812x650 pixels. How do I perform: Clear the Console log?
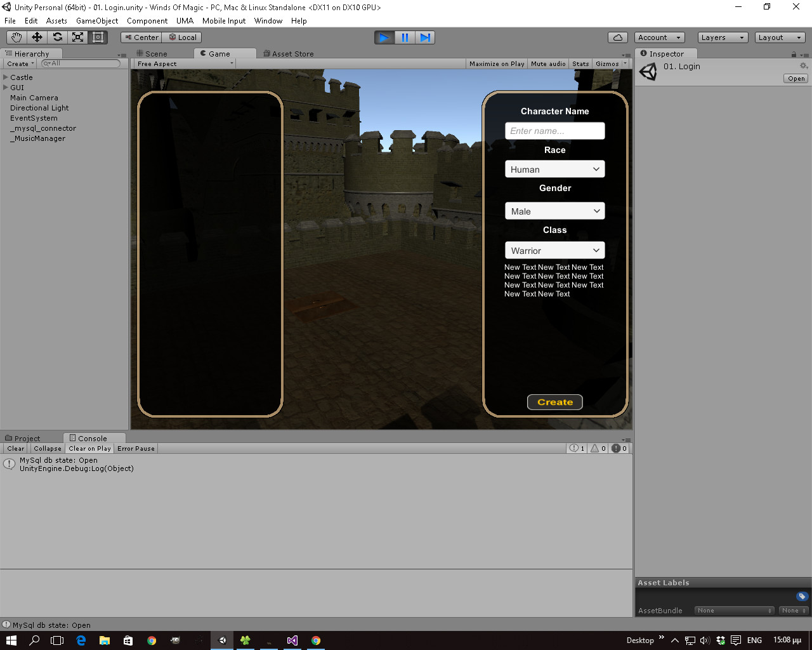[x=16, y=448]
